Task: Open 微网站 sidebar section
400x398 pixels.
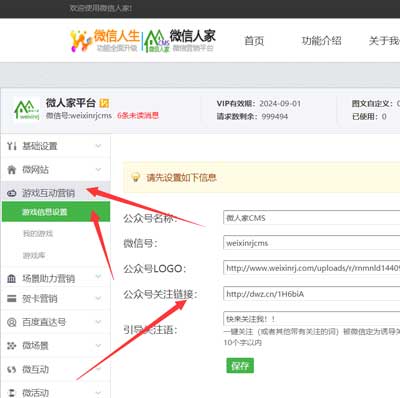Action: tap(56, 169)
